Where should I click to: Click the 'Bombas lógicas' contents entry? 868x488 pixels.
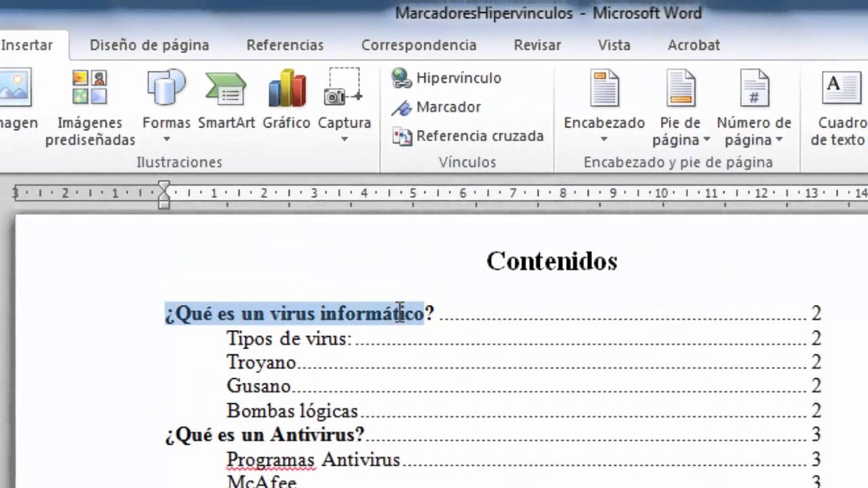[x=292, y=411]
